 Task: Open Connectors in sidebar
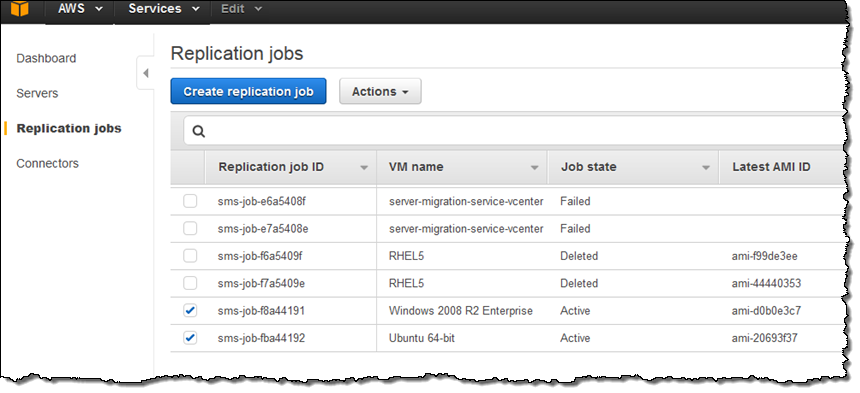(x=48, y=163)
